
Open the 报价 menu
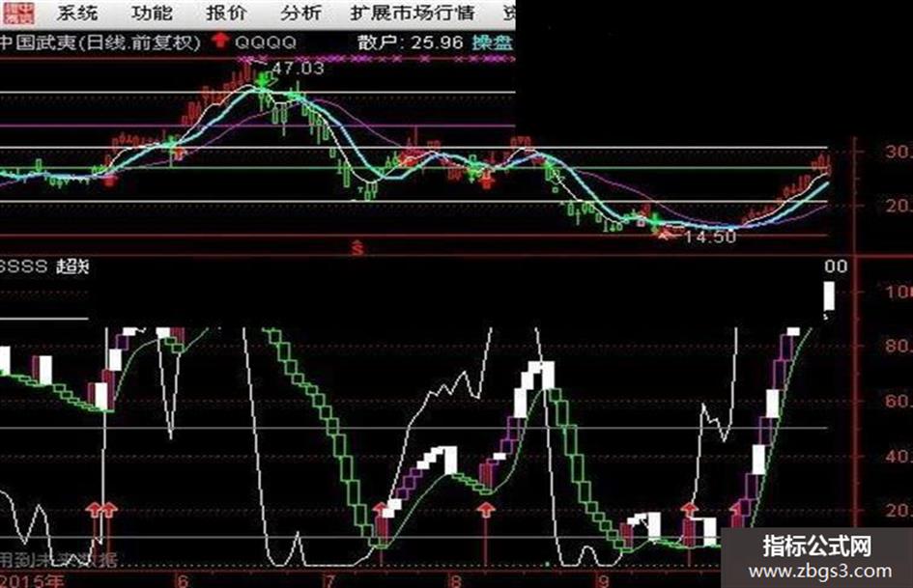click(x=225, y=13)
